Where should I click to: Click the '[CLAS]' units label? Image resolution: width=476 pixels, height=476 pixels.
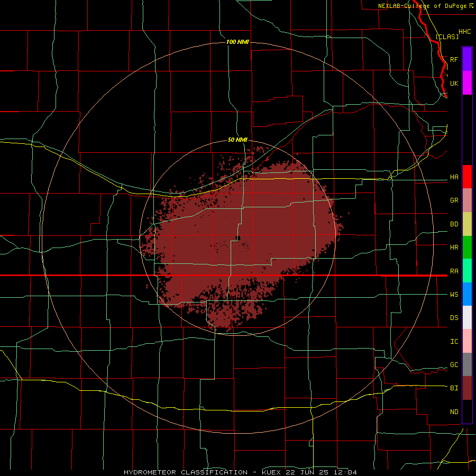(x=447, y=36)
